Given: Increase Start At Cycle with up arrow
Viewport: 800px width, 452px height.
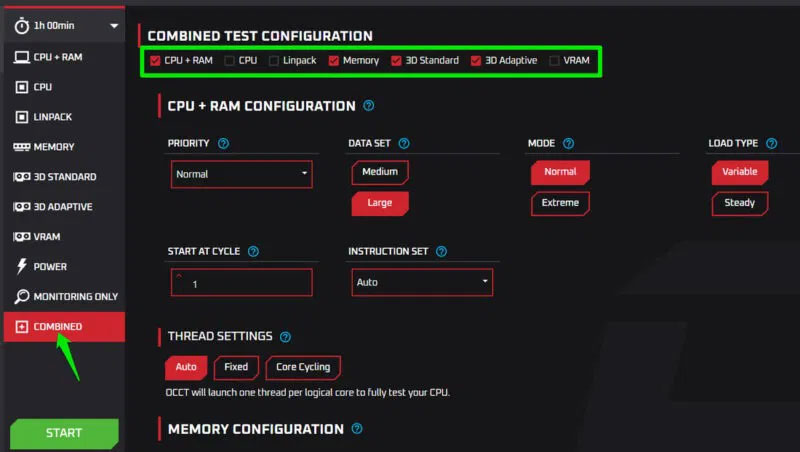Looking at the screenshot, I should (x=179, y=276).
